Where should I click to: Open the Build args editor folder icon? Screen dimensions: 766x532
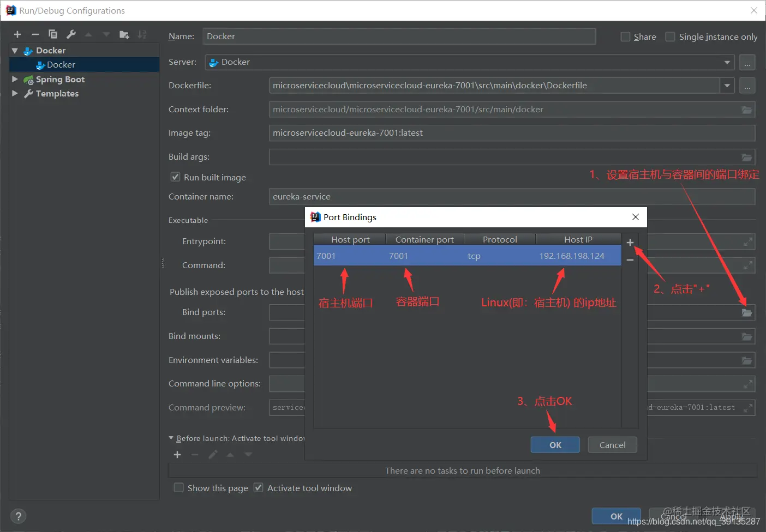[747, 157]
